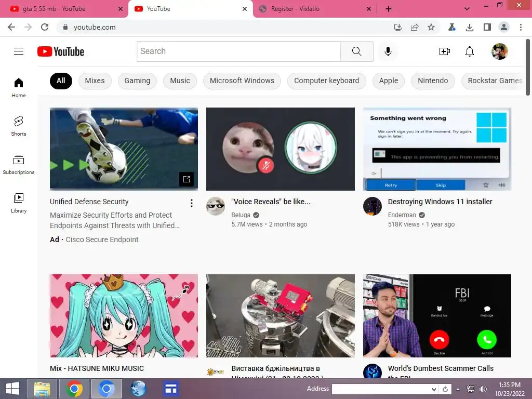Open Subscriptions in the sidebar
The height and width of the screenshot is (399, 532).
19,165
